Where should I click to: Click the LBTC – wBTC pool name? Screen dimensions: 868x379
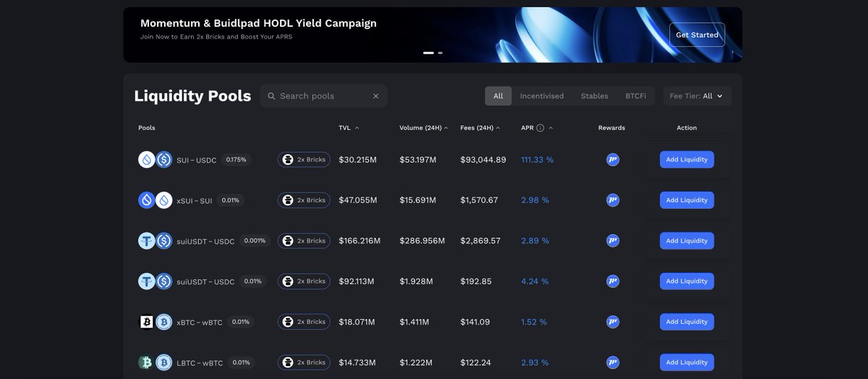(x=200, y=363)
